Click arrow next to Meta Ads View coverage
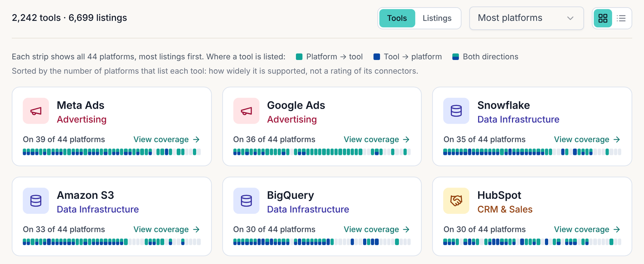 (x=196, y=140)
